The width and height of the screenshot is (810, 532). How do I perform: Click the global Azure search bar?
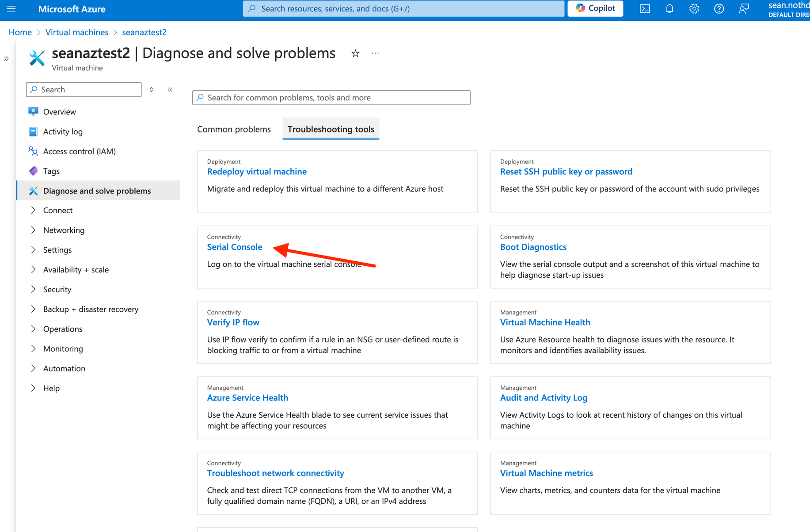click(x=403, y=8)
